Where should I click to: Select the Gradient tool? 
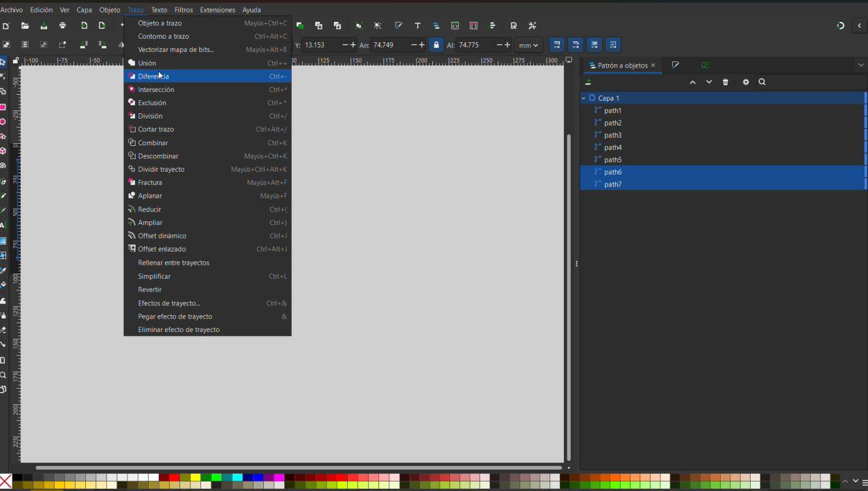[x=3, y=241]
